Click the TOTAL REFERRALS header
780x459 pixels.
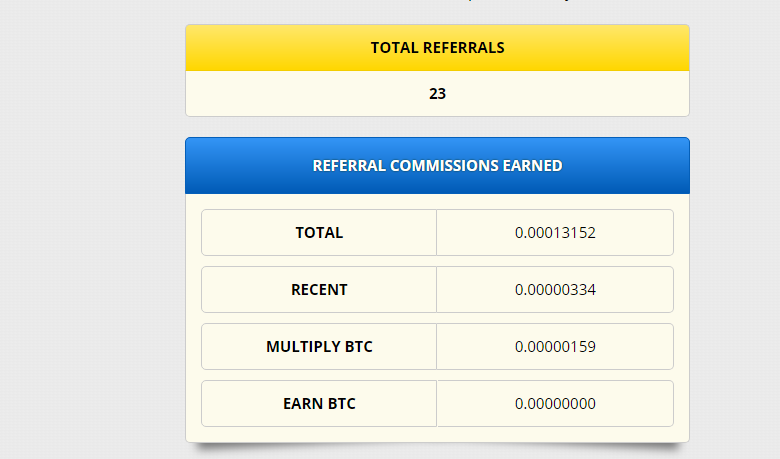point(437,48)
